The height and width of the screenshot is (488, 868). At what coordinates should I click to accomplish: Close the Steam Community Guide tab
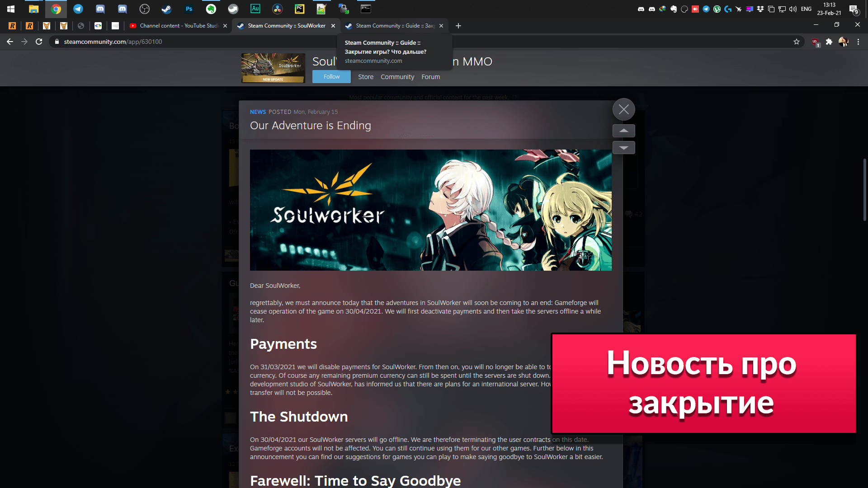(x=441, y=26)
